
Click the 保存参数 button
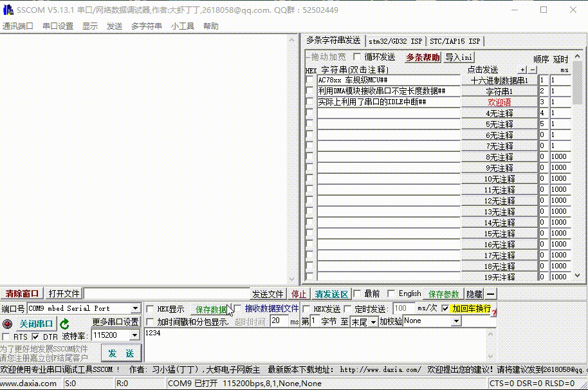pos(444,294)
